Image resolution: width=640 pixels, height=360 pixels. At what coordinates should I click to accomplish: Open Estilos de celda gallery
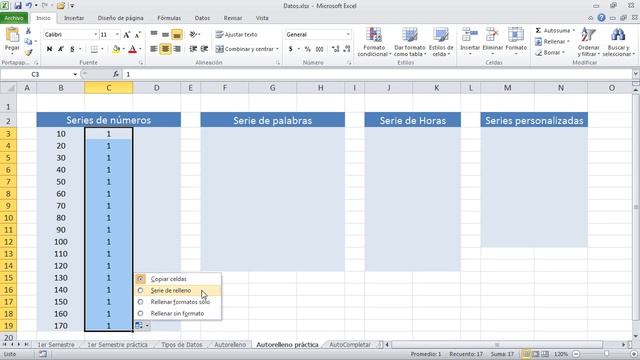(x=441, y=42)
